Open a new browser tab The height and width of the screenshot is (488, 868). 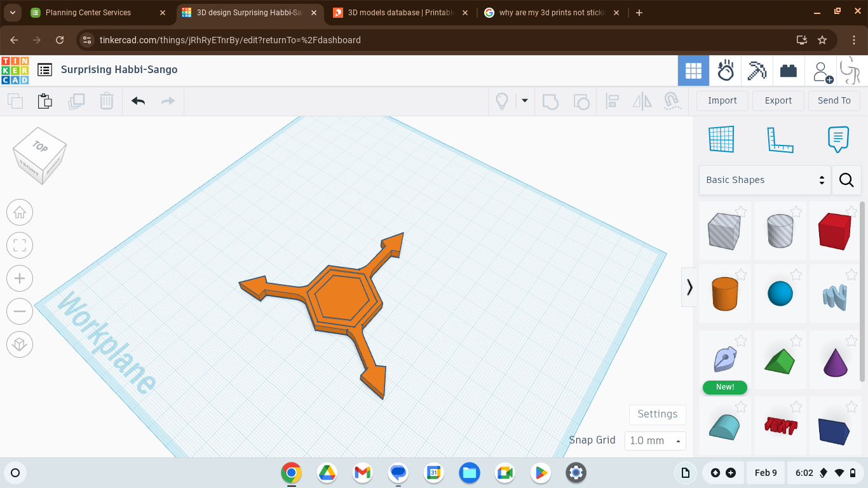[639, 13]
